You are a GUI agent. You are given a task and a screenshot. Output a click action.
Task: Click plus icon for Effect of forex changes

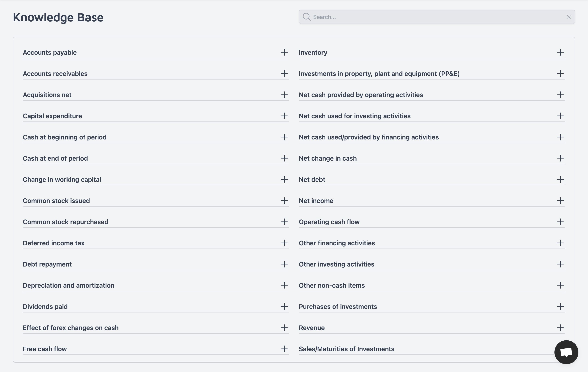click(x=284, y=327)
